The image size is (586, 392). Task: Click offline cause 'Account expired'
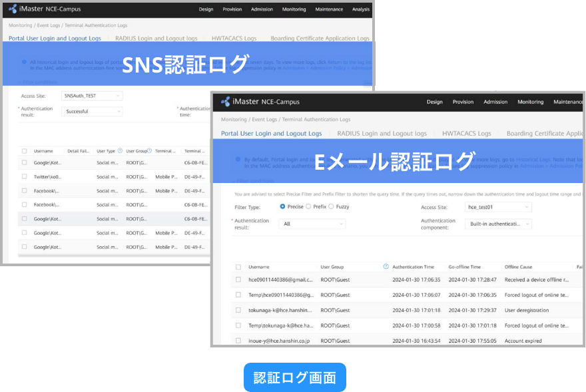click(523, 341)
